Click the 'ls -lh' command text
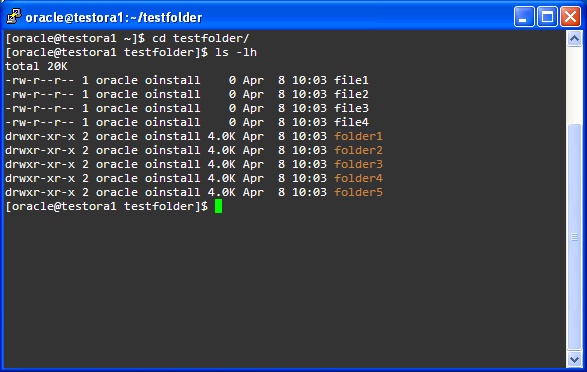Screen dimensions: 587x372 click(236, 52)
